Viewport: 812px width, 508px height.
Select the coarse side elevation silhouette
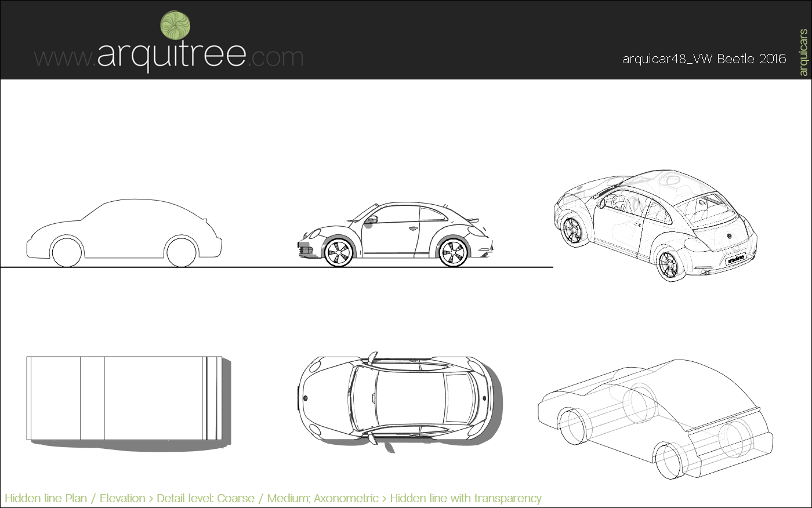point(124,233)
